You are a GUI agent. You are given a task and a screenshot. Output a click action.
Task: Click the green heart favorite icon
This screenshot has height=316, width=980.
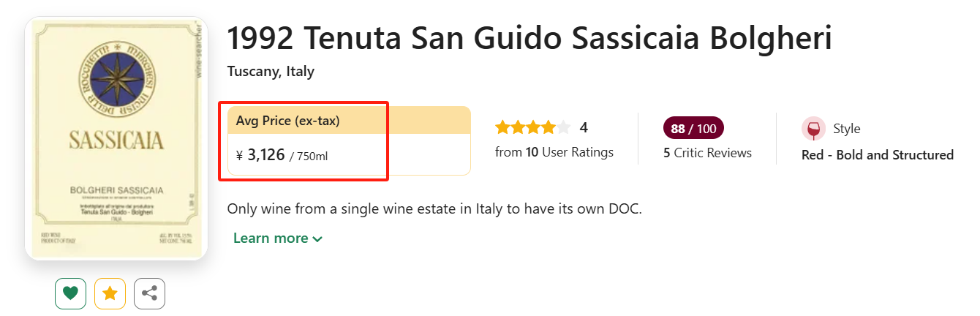click(x=70, y=293)
